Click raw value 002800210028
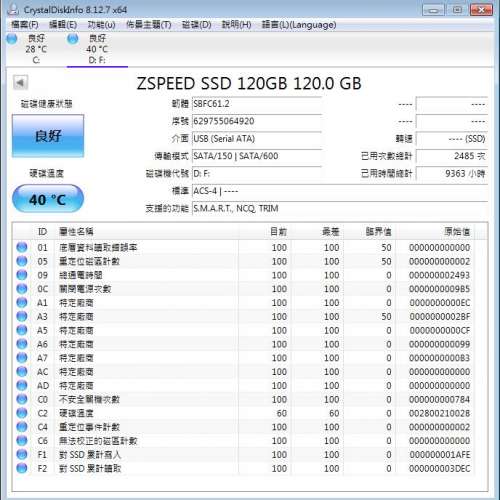500x500 pixels. point(439,413)
